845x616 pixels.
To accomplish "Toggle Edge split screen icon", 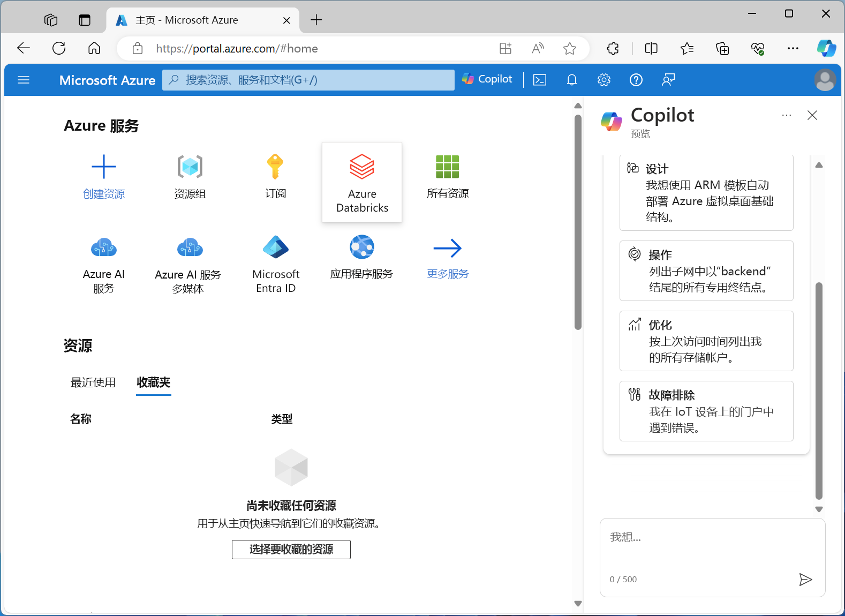I will 651,49.
